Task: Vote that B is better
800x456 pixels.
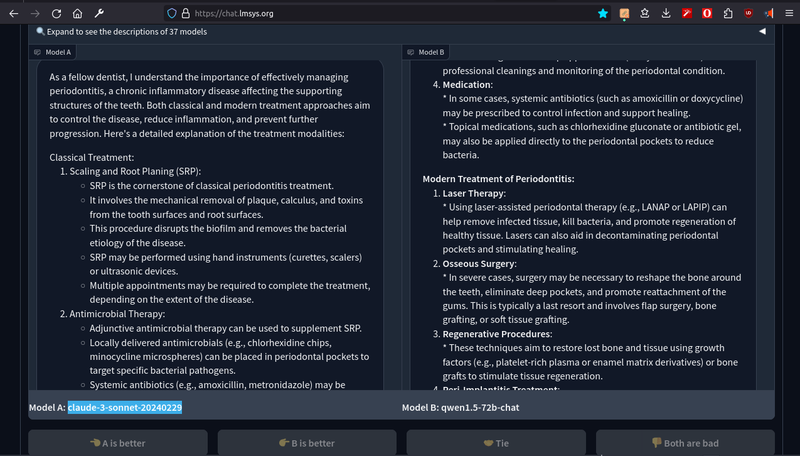Action: coord(307,442)
